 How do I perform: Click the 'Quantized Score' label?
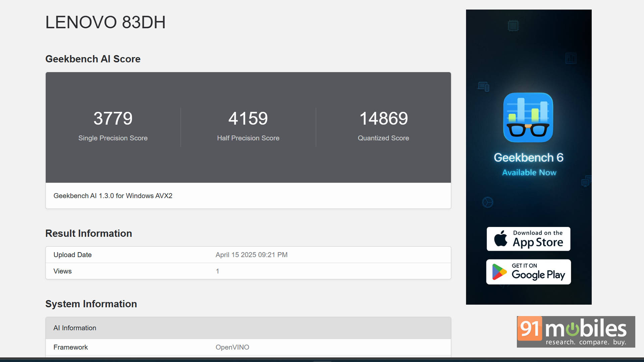tap(383, 138)
